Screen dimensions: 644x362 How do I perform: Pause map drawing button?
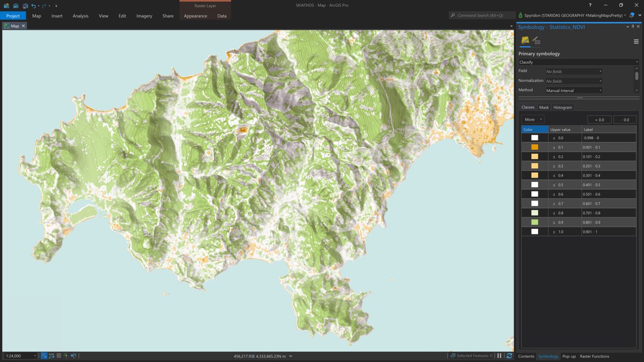pyautogui.click(x=499, y=356)
